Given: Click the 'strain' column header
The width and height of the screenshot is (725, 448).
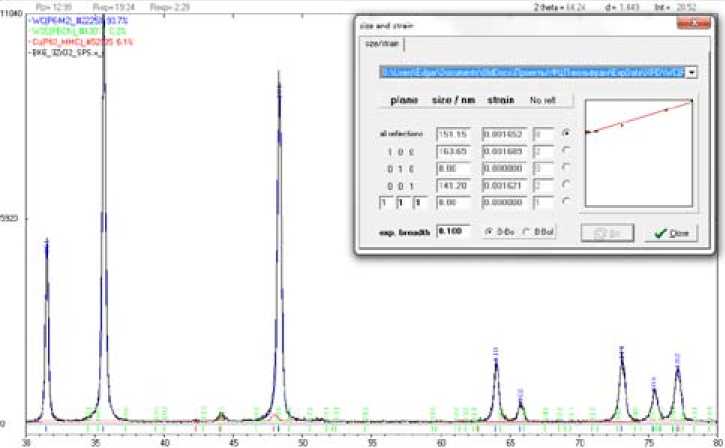Looking at the screenshot, I should click(x=501, y=100).
